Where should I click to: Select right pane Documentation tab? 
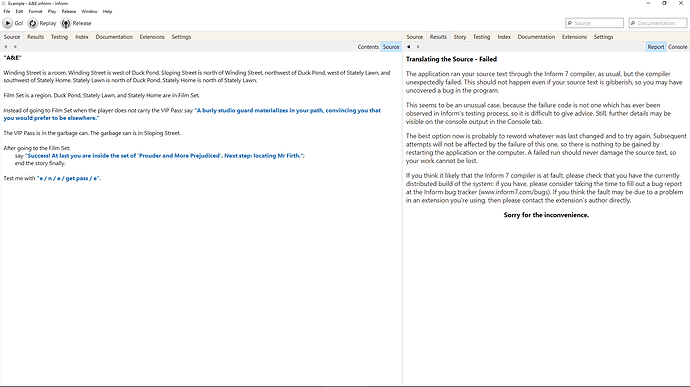(536, 37)
